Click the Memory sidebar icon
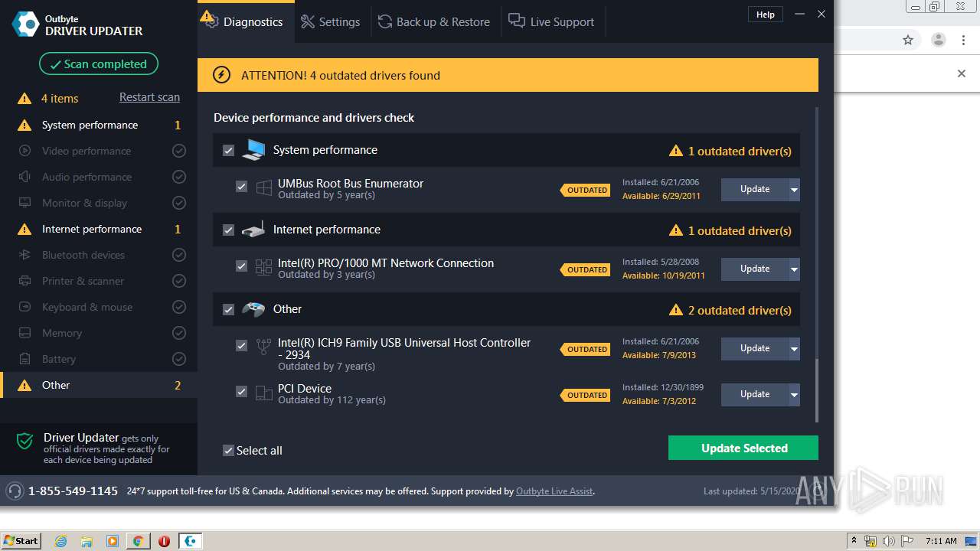Screen dimensions: 980x551 [x=24, y=333]
